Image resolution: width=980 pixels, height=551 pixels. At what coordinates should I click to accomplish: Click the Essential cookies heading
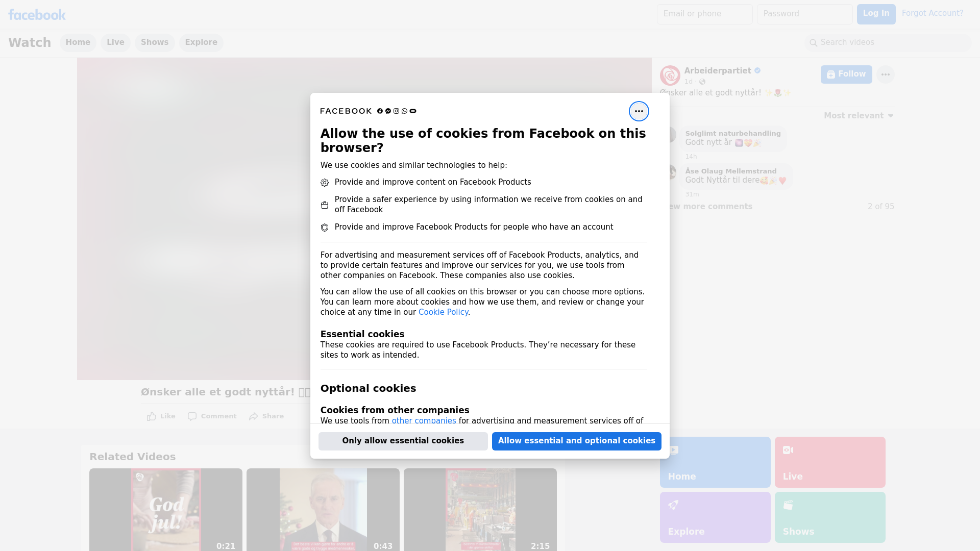click(362, 334)
